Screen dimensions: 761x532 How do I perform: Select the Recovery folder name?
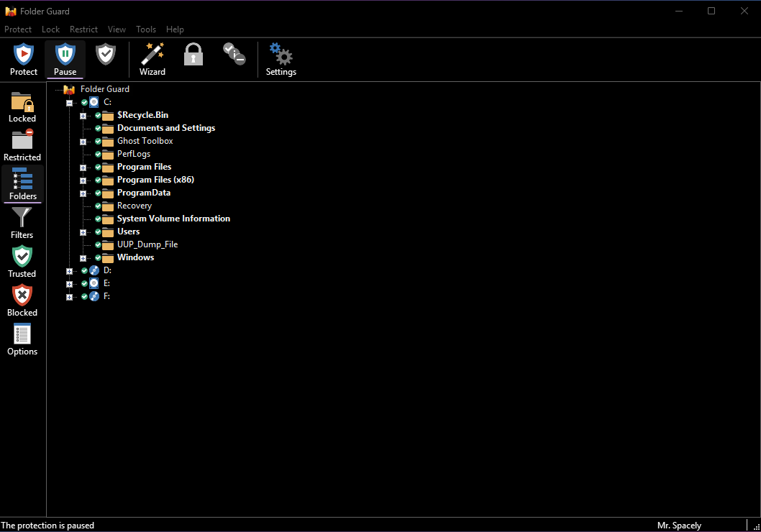coord(134,206)
